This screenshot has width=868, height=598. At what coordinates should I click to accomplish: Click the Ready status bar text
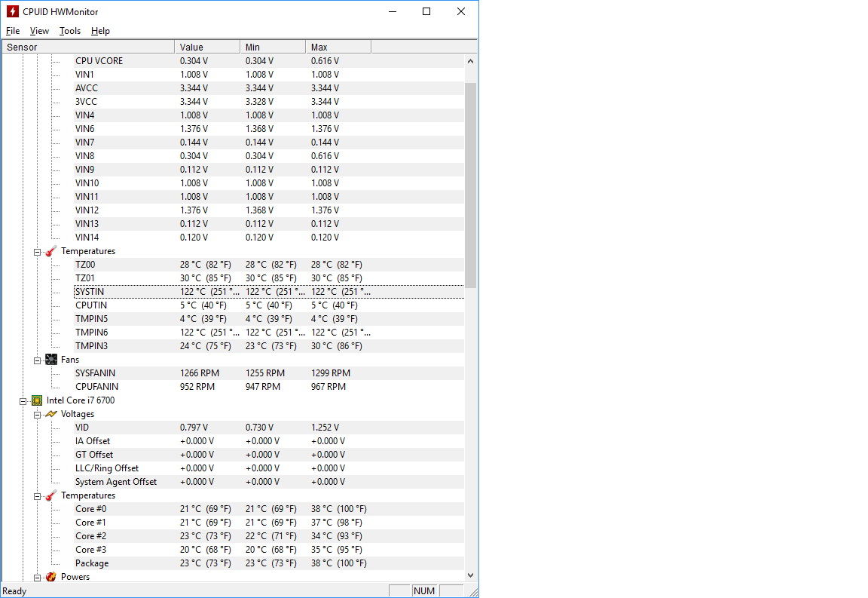coord(14,591)
